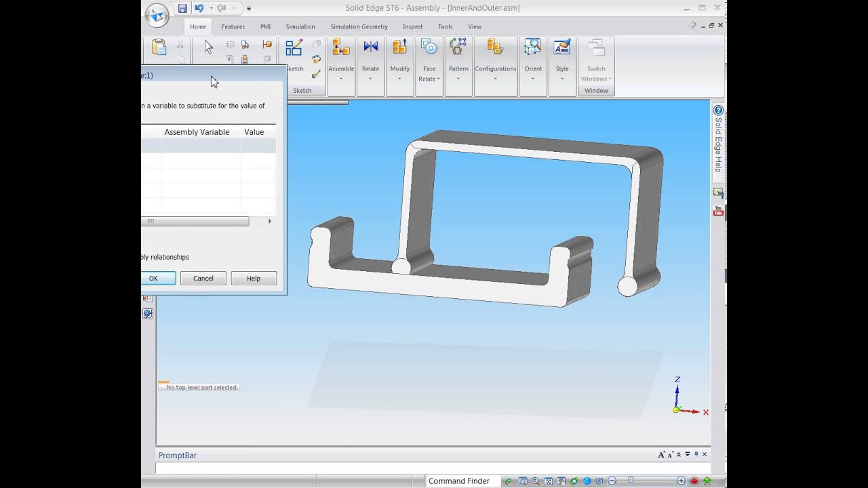Viewport: 868px width, 488px height.
Task: Click the Pattern command icon
Action: (x=458, y=47)
